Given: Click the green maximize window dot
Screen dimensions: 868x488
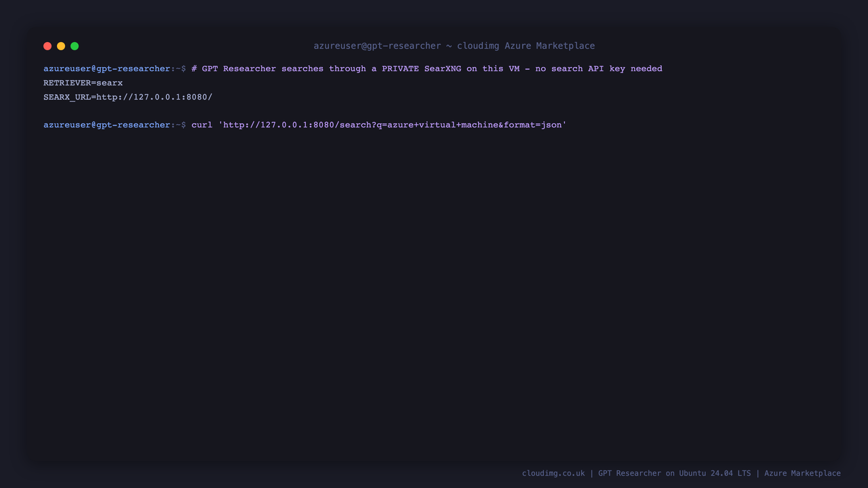Looking at the screenshot, I should tap(75, 46).
